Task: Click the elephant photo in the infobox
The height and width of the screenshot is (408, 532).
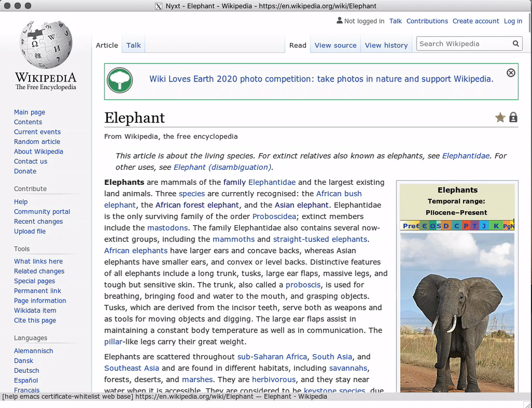Action: (457, 312)
